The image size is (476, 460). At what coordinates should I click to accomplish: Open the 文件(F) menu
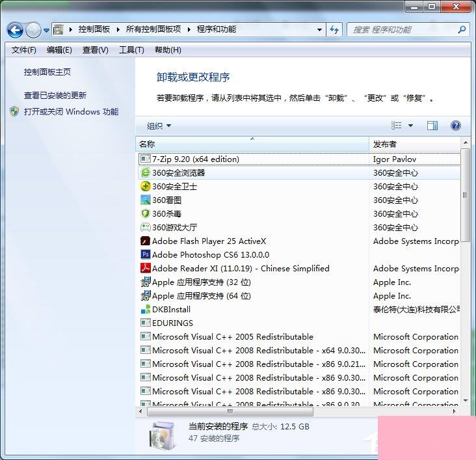coord(23,50)
